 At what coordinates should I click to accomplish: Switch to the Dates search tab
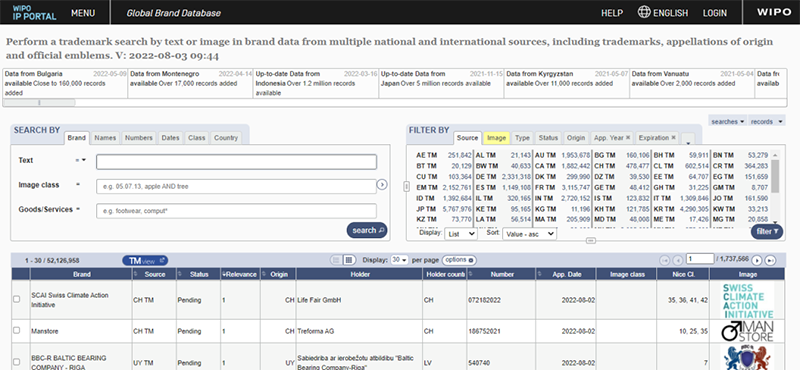[170, 138]
